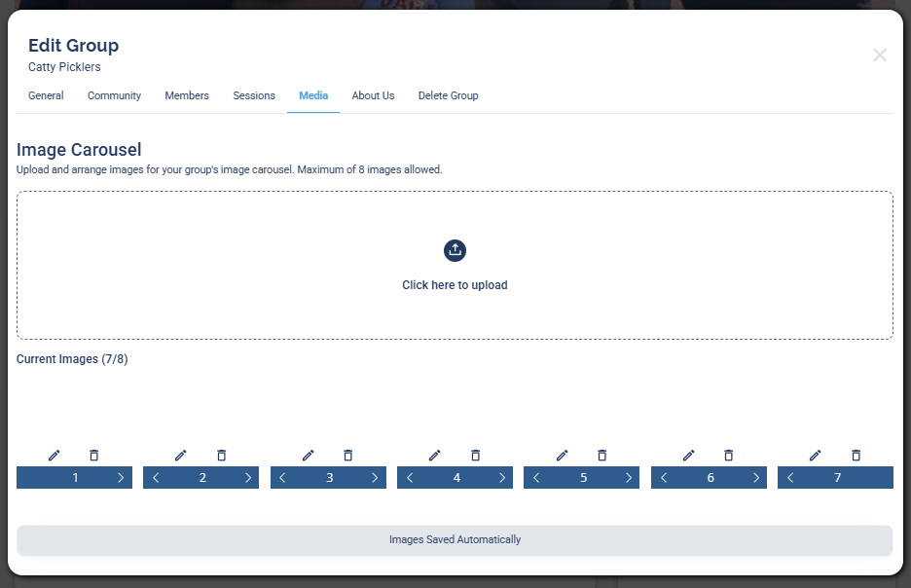Screen dimensions: 911x588
Task: Select the Media tab
Action: click(313, 95)
